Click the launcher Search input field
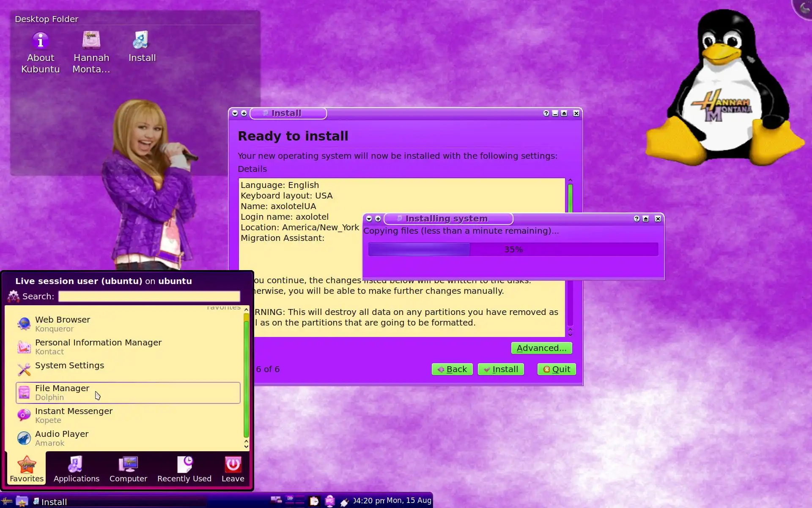Viewport: 812px width, 508px height. coord(149,296)
